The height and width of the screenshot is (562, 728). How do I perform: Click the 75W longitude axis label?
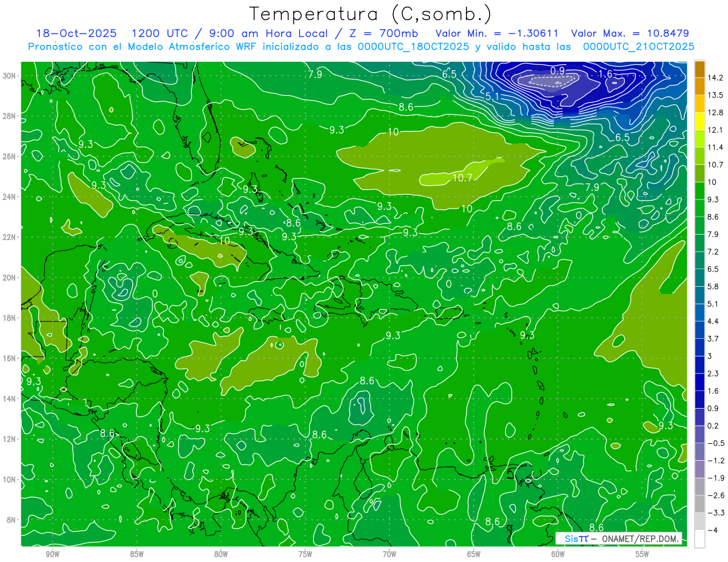point(305,554)
